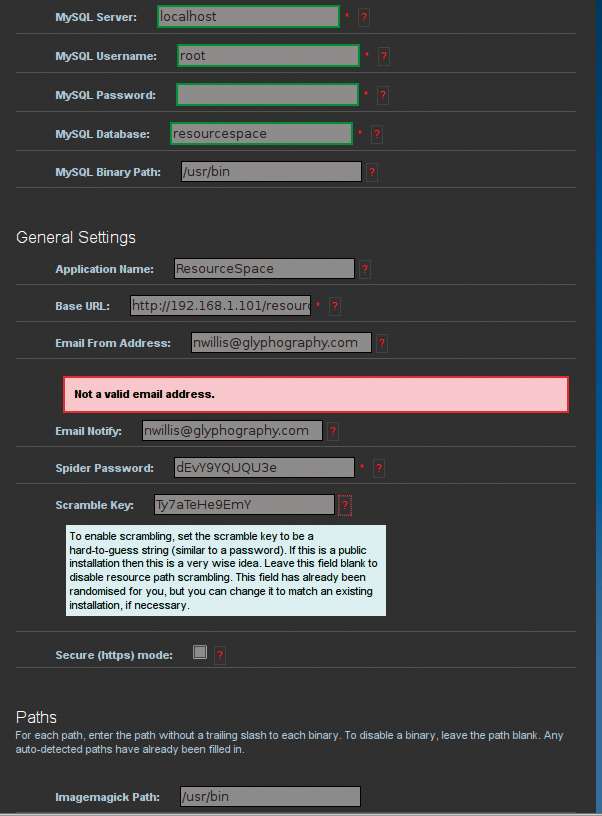Open help icon beside MySQL Server field
Viewport: 602px width, 816px height.
(364, 17)
